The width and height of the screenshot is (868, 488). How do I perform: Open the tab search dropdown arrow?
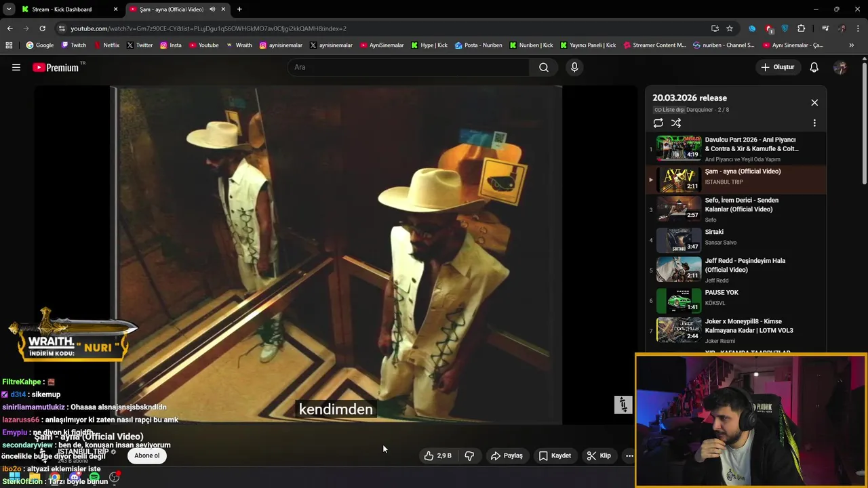(9, 9)
